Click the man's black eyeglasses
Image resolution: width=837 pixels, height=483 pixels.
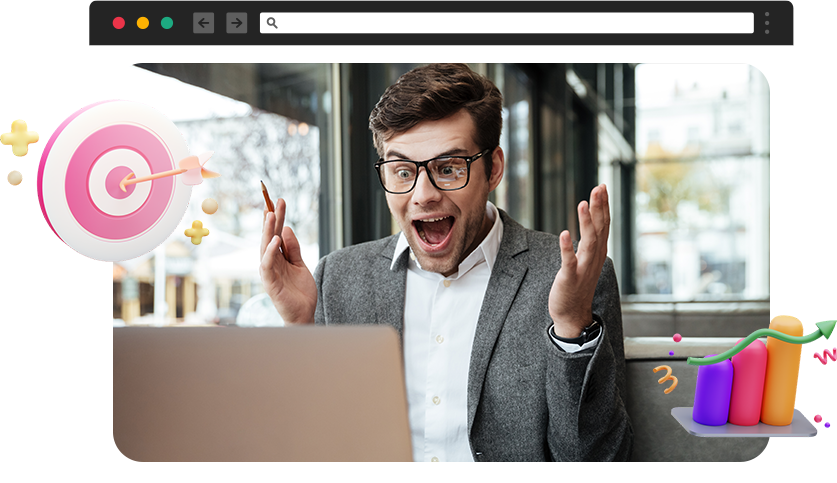(431, 173)
